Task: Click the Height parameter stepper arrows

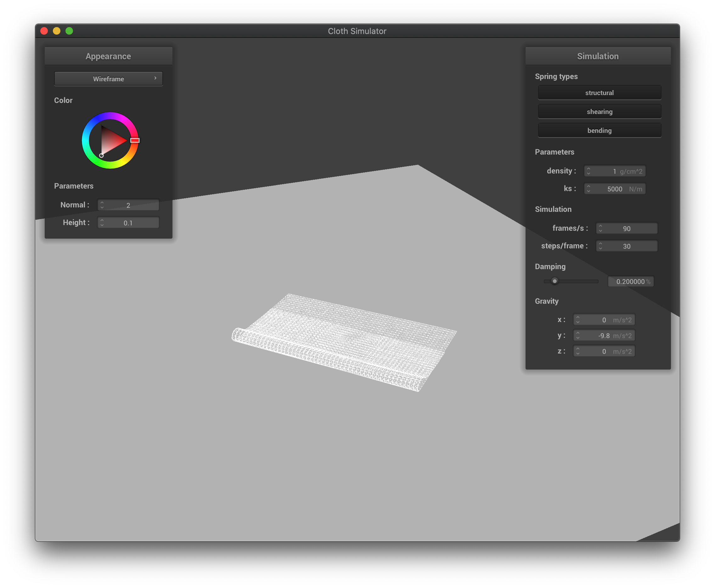Action: pyautogui.click(x=102, y=223)
